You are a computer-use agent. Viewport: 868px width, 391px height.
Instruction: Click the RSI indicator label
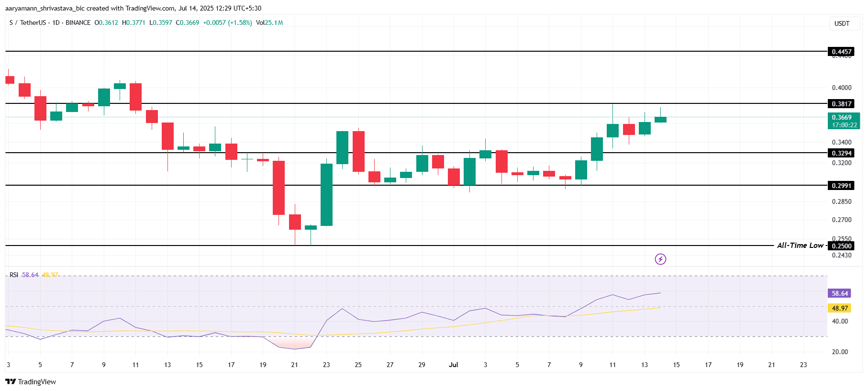pyautogui.click(x=14, y=275)
